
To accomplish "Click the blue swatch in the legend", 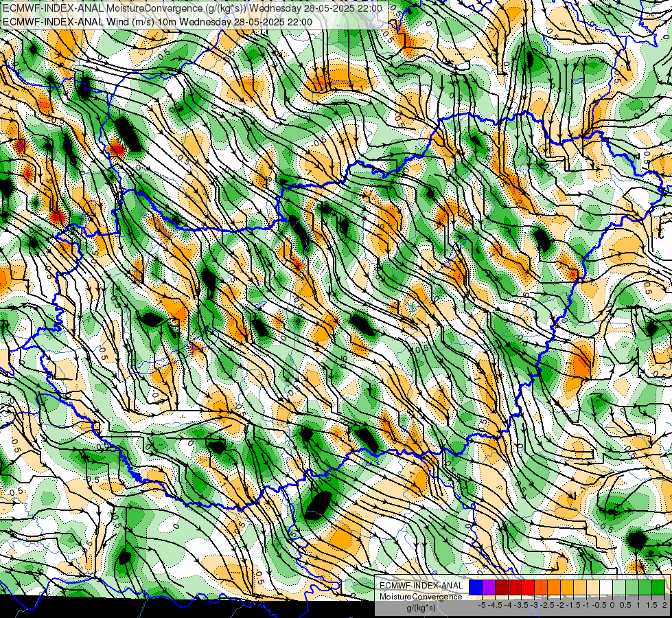I will coord(476,587).
